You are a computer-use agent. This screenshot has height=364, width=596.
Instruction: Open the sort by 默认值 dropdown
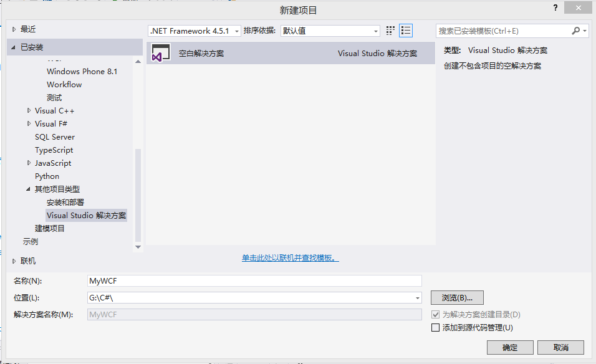click(x=330, y=31)
